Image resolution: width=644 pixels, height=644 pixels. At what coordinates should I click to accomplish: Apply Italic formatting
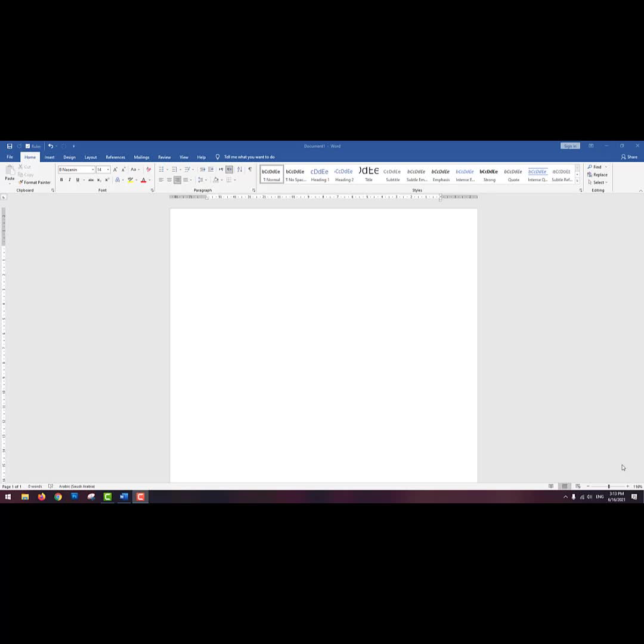click(69, 180)
